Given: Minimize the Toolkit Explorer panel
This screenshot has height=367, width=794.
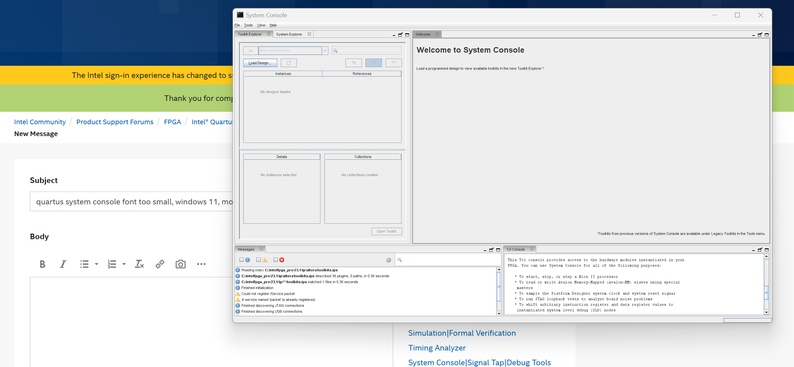Looking at the screenshot, I should click(394, 35).
